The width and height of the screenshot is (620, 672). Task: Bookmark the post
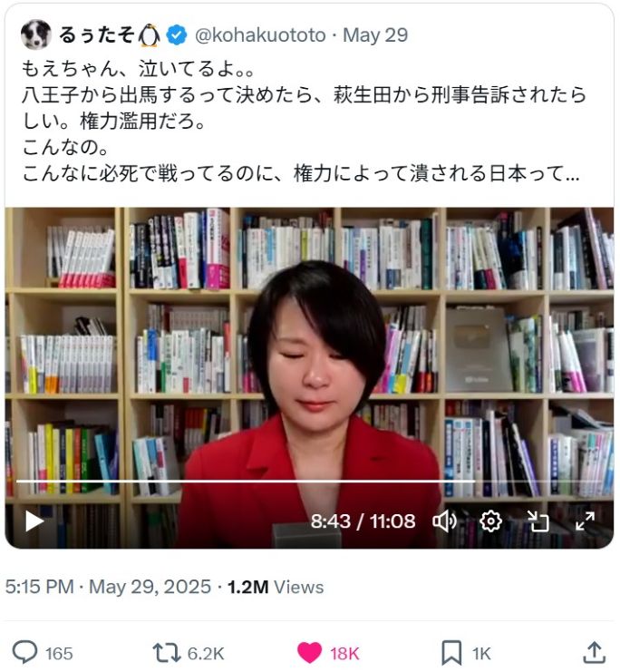tap(451, 653)
